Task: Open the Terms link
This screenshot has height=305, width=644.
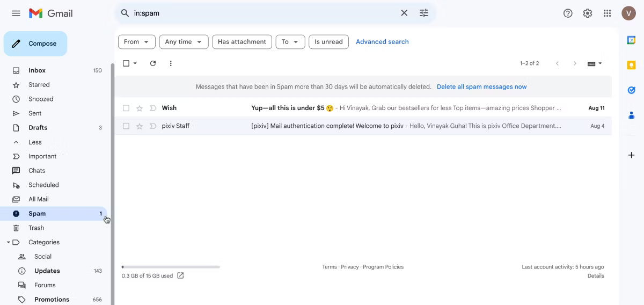Action: [330, 267]
